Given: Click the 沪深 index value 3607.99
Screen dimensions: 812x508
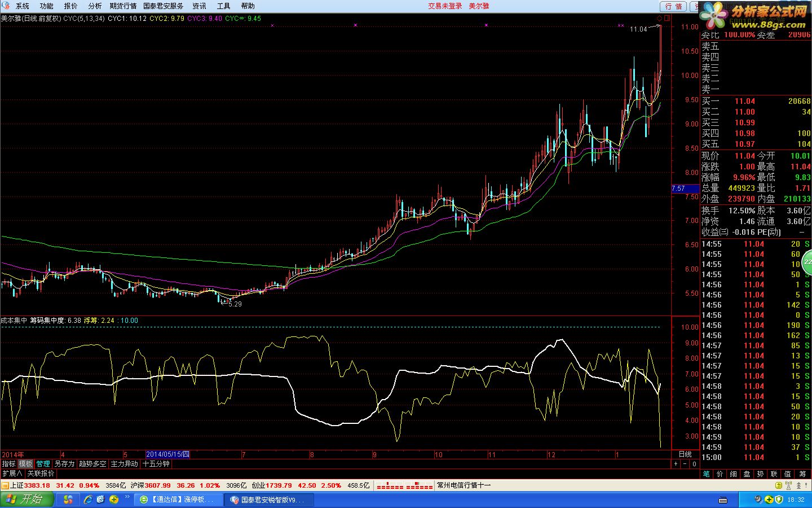Looking at the screenshot, I should 157,485.
